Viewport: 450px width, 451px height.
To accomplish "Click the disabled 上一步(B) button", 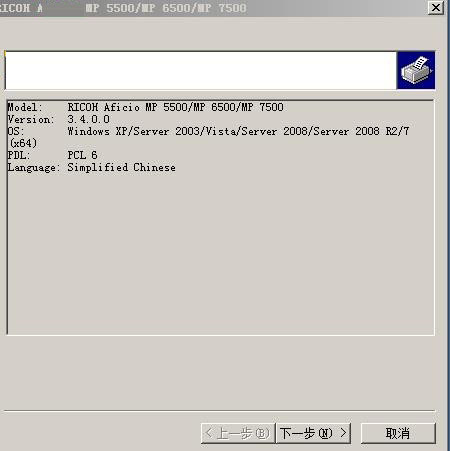I will (238, 433).
